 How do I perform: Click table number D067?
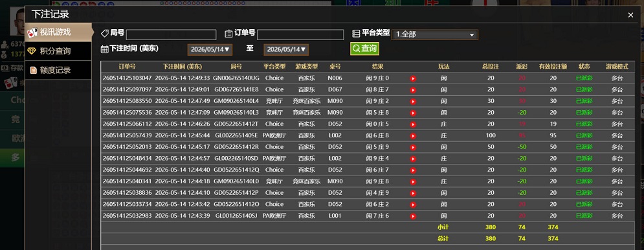click(x=335, y=89)
